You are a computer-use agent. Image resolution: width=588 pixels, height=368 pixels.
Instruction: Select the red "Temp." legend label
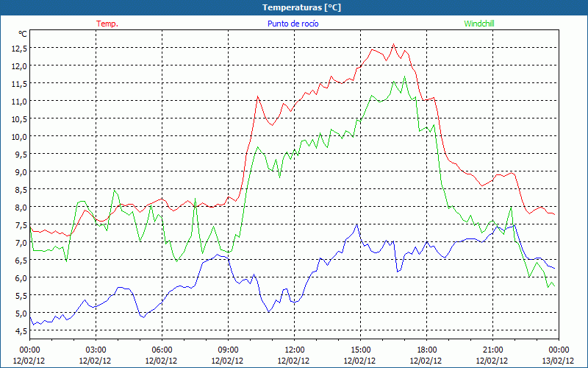click(107, 24)
